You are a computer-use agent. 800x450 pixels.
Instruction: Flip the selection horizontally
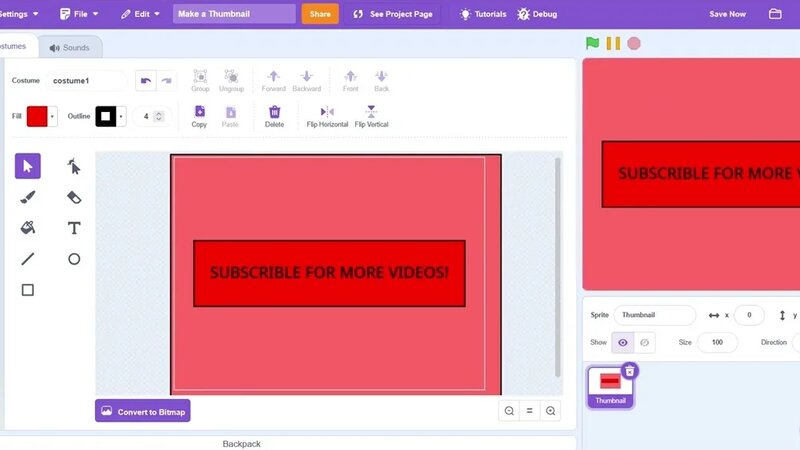point(327,116)
